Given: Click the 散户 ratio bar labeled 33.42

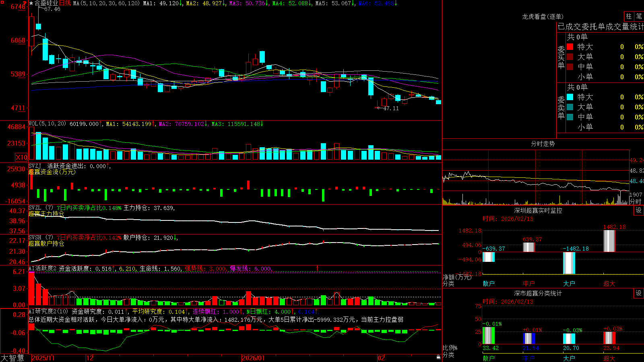Looking at the screenshot, I should pos(489,335).
